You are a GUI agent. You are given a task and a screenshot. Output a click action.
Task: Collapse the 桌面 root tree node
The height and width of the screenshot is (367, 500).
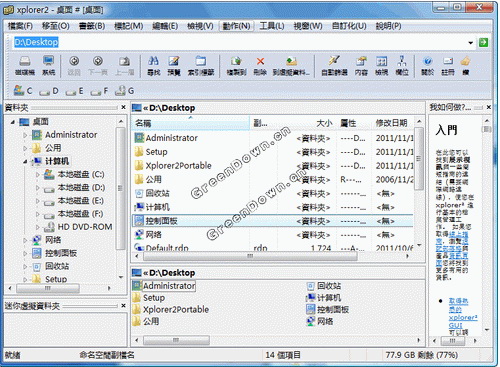(12, 122)
